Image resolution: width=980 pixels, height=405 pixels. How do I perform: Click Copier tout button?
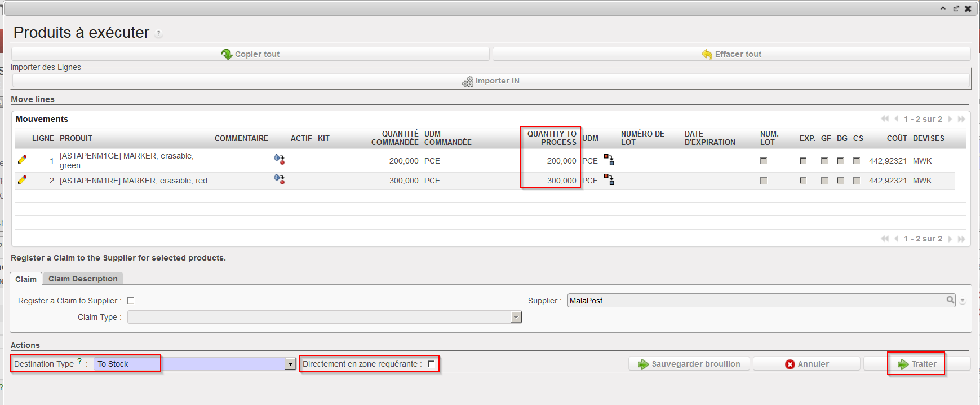point(250,54)
